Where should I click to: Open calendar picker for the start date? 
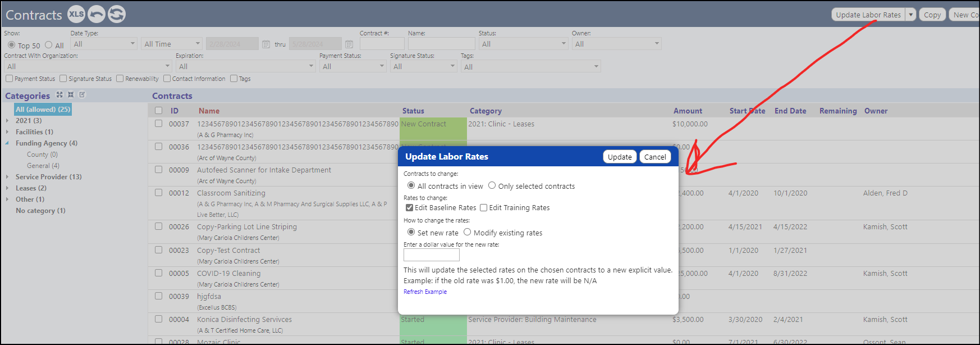[266, 44]
